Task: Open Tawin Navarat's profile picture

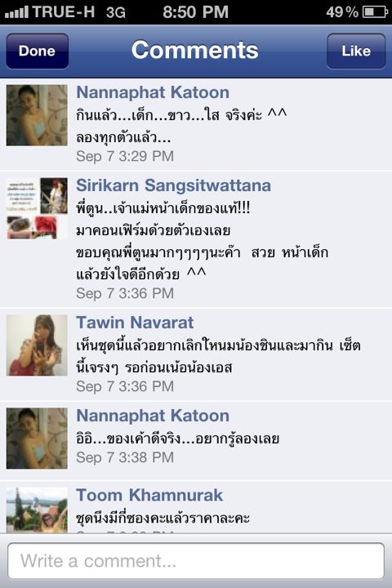Action: click(37, 345)
